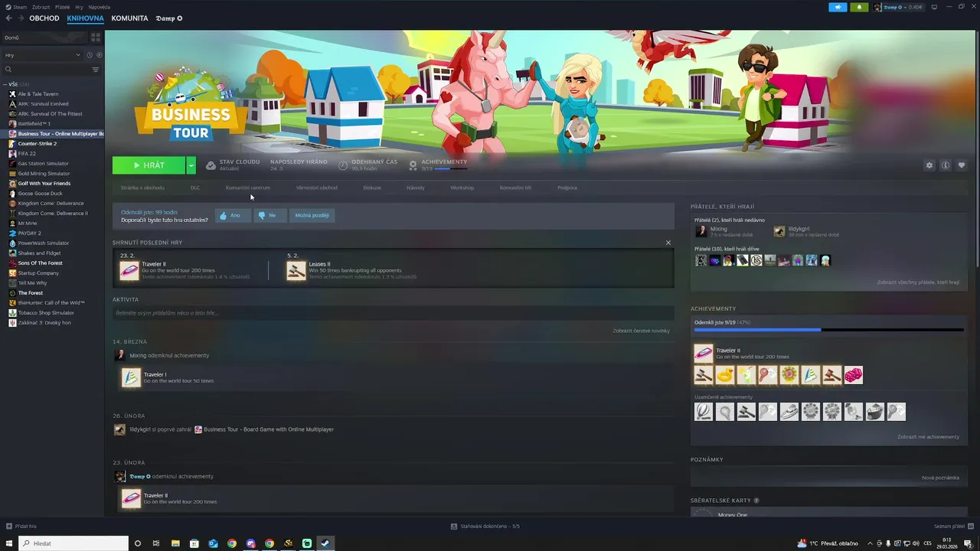Open friend lildykgirl's avatar in friends panel
Image resolution: width=980 pixels, height=551 pixels.
[779, 231]
